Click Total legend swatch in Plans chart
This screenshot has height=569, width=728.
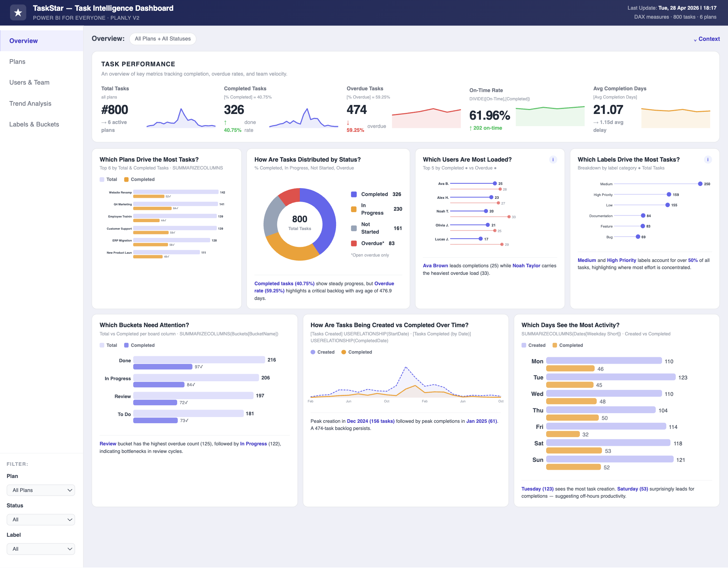pyautogui.click(x=102, y=180)
